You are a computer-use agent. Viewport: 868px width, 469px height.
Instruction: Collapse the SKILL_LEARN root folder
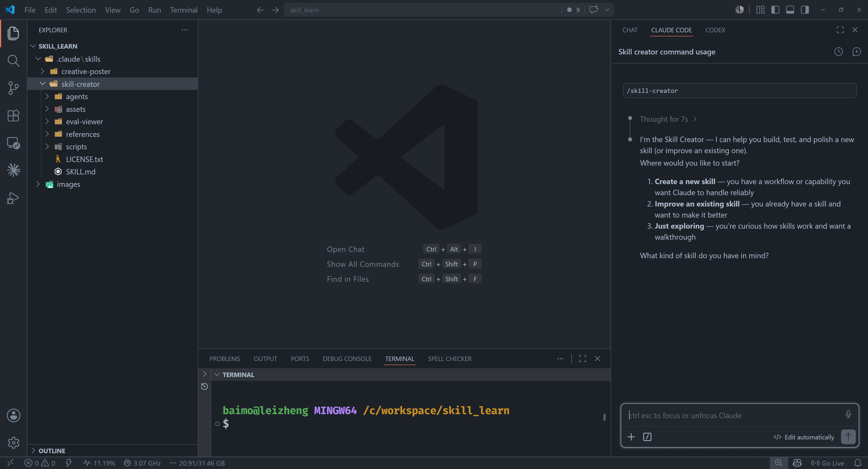(x=33, y=46)
